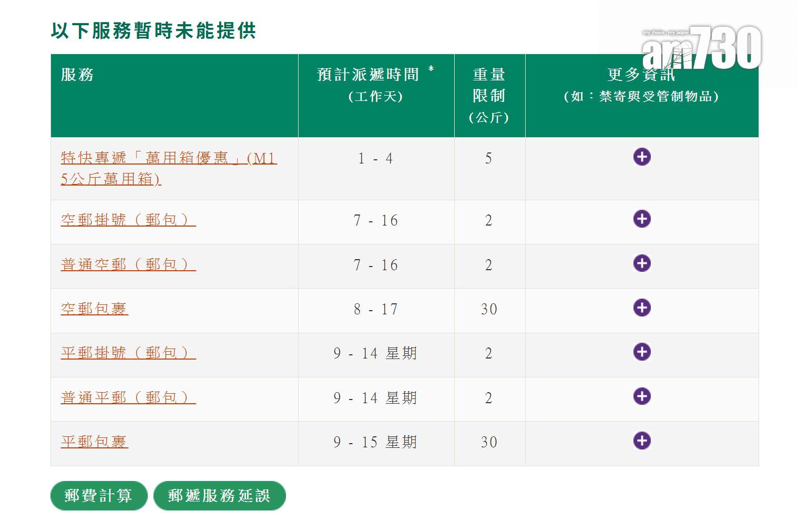798x532 pixels.
Task: Click the purple plus icon for 空郵包裹
Action: (x=641, y=309)
